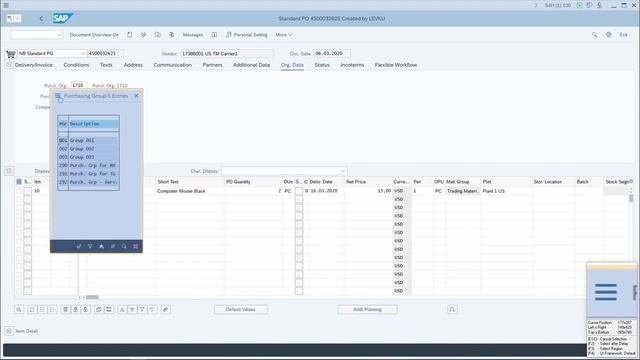The image size is (640, 360).
Task: Close the Purchasing Group 6 Entries popup
Action: coord(136,96)
